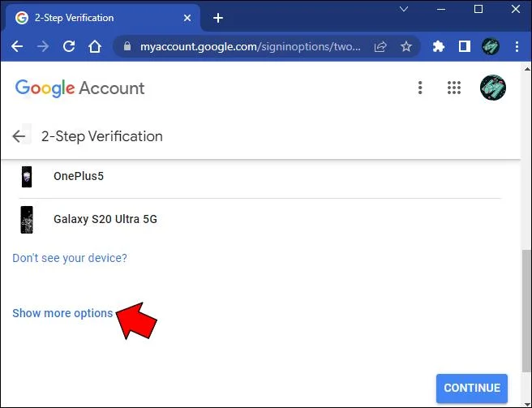Open the Don't see your device link
532x408 pixels.
[x=70, y=258]
